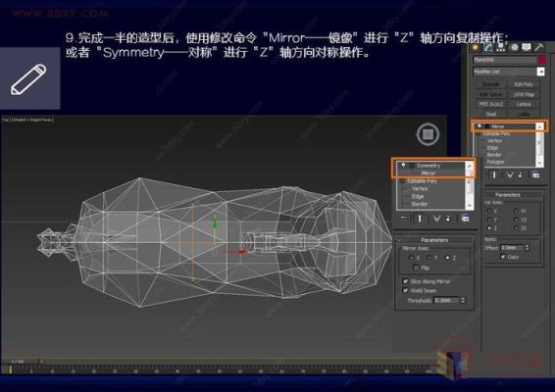Open the Hierarchy panel tab icon

(501, 47)
